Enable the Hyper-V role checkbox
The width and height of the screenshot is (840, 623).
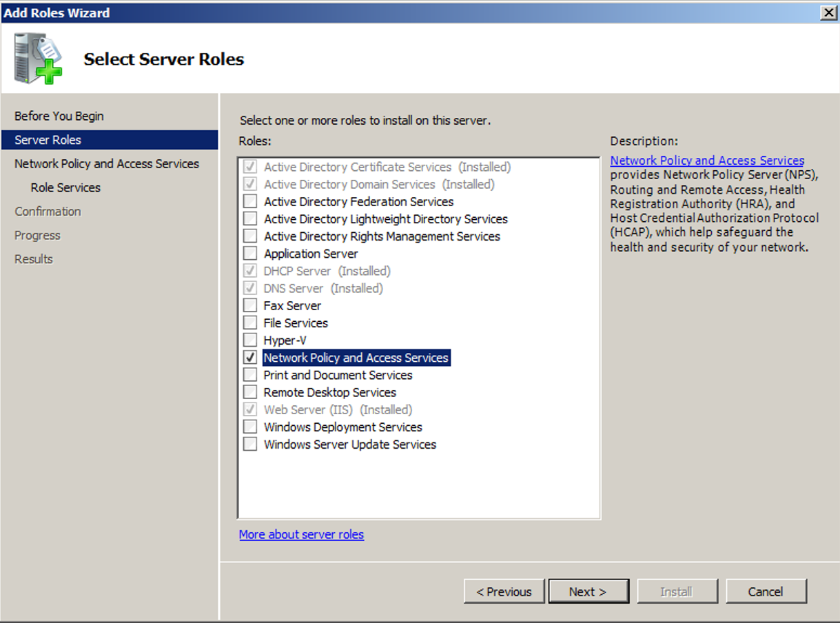(x=250, y=340)
